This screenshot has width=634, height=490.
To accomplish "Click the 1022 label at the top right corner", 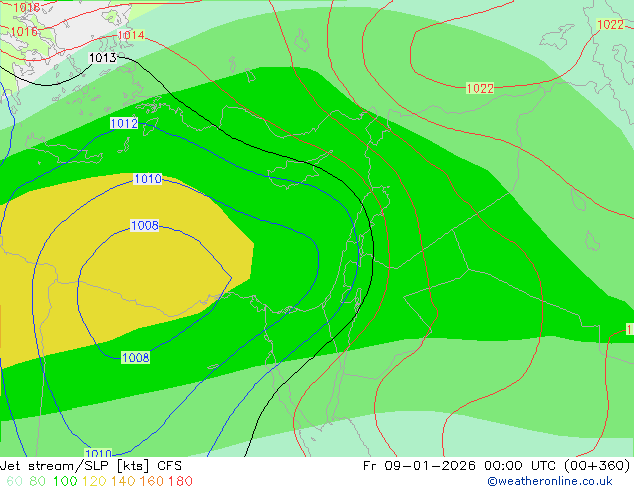I will coord(610,25).
